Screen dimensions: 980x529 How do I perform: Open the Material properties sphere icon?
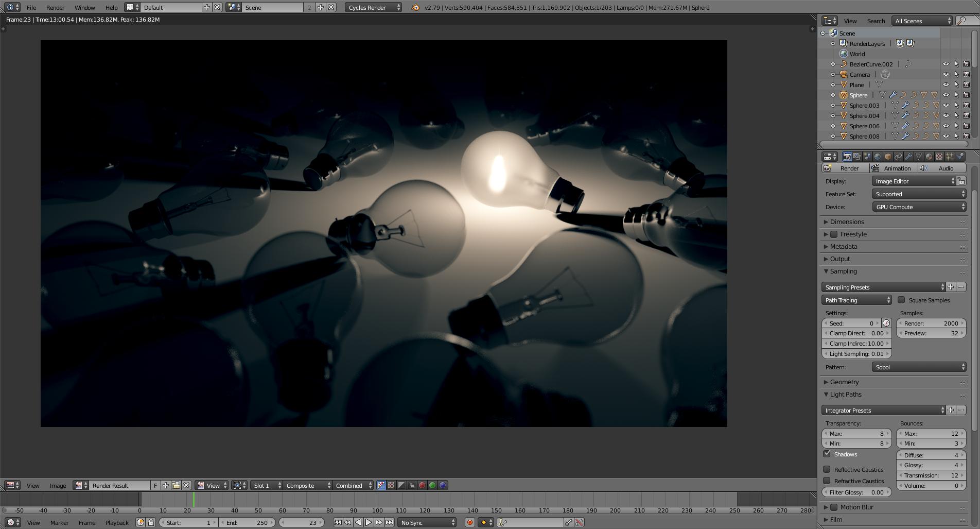tap(929, 157)
